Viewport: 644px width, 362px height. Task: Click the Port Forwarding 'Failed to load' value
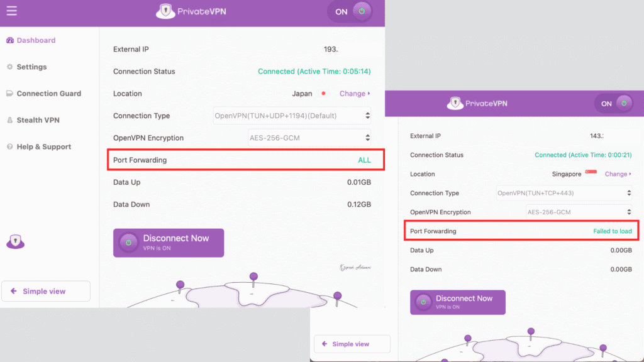[x=613, y=231]
